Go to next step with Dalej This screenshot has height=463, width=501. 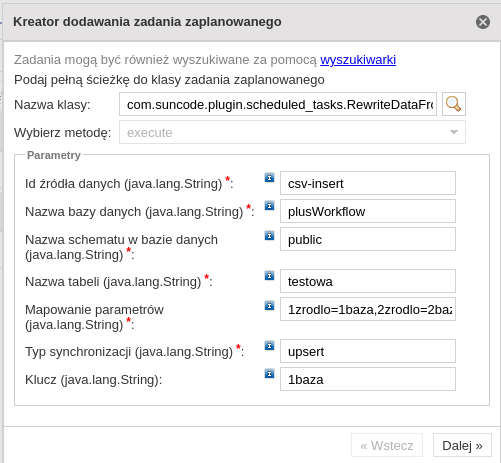[462, 445]
